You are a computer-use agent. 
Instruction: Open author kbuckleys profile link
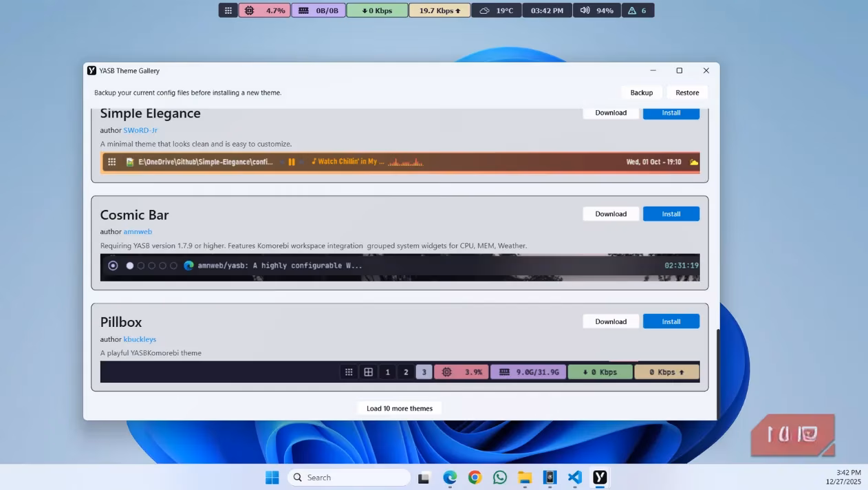pyautogui.click(x=140, y=339)
